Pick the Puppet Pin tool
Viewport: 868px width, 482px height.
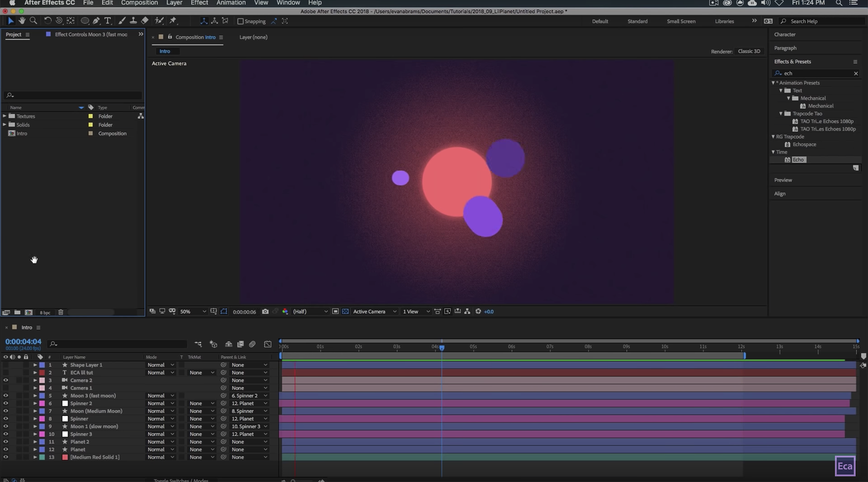pos(173,21)
